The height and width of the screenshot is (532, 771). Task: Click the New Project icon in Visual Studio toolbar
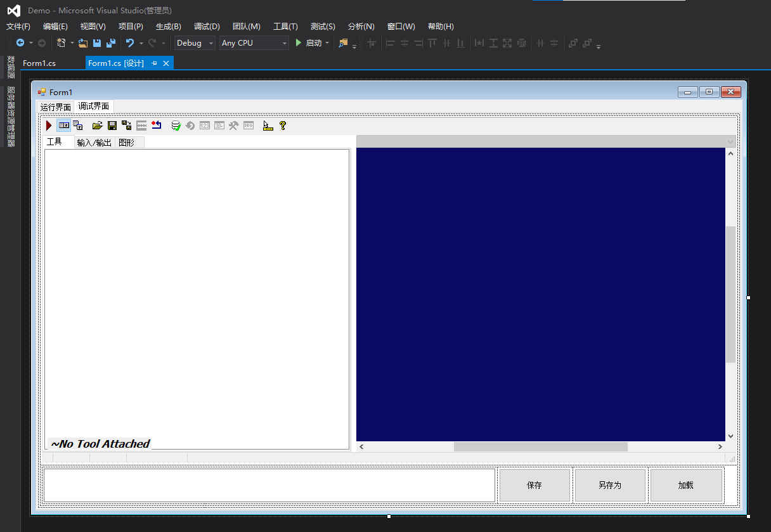click(61, 42)
